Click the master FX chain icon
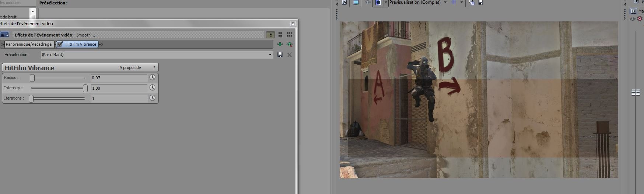This screenshot has height=194, width=644. (632, 19)
